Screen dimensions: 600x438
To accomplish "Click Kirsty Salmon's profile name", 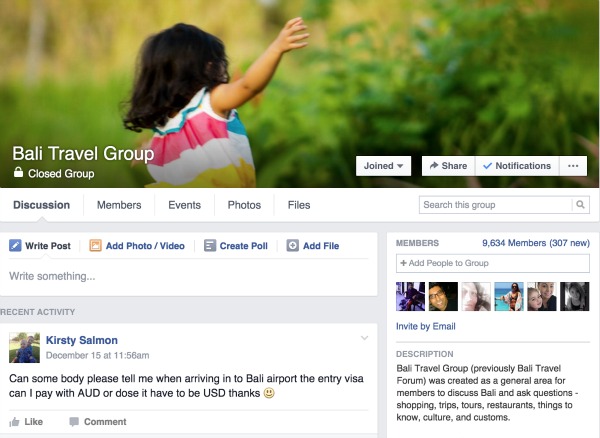I will [82, 340].
